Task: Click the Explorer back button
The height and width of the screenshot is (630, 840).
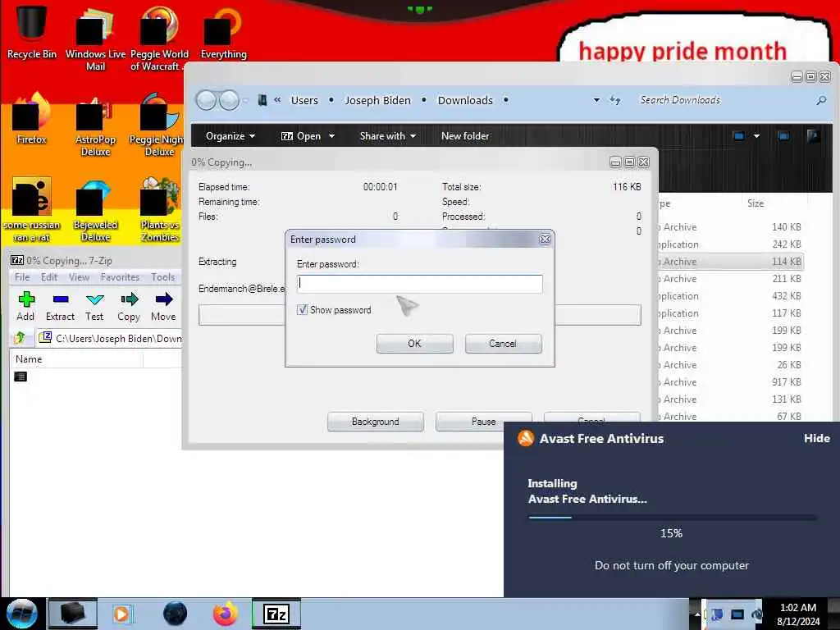Action: [206, 100]
